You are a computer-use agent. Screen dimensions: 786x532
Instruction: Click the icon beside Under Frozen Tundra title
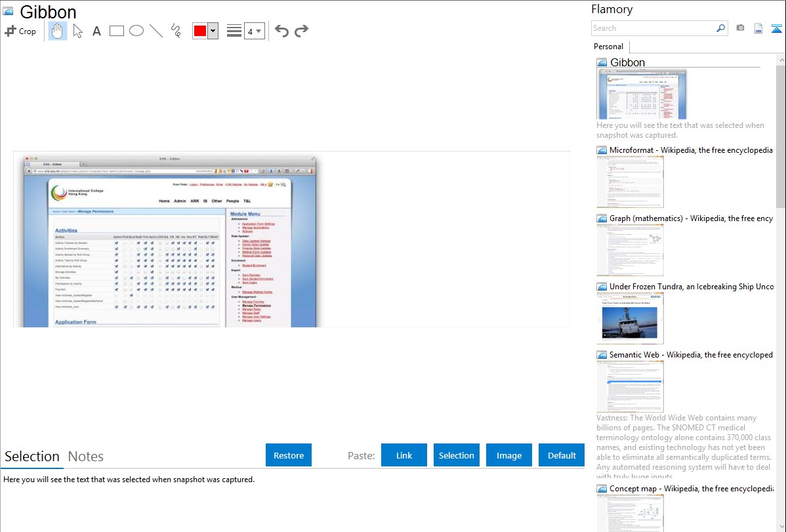pos(602,287)
